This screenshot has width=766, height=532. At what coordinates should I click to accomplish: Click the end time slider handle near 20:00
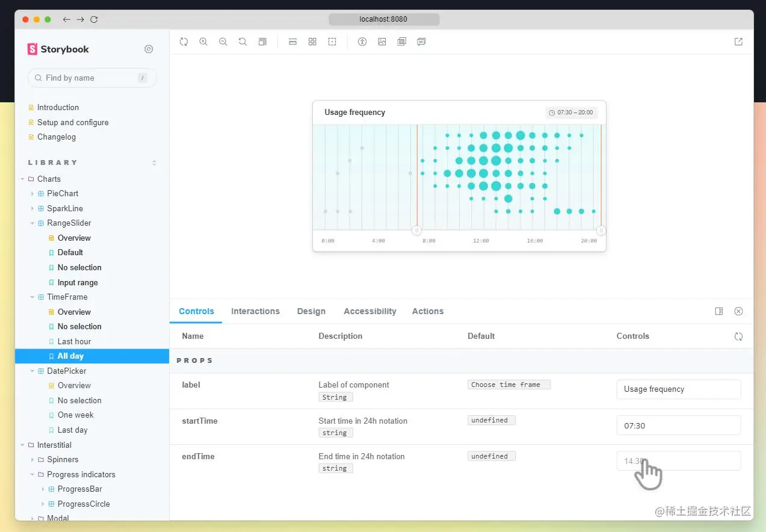(x=601, y=230)
